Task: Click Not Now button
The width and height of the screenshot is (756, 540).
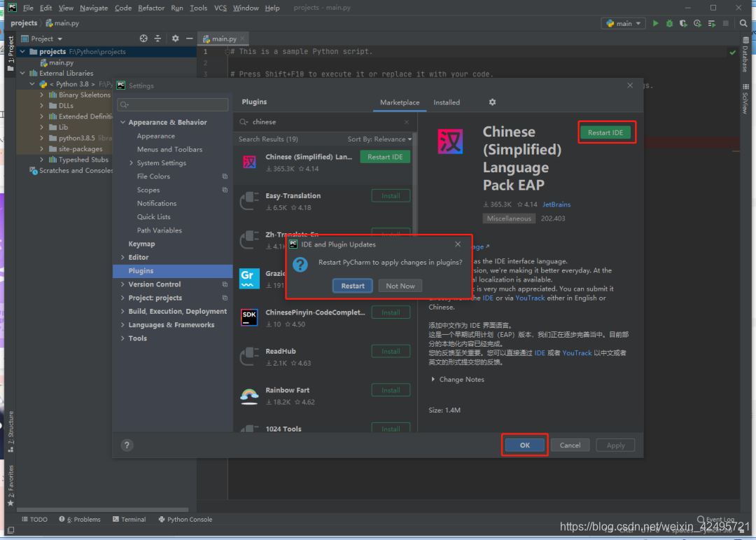Action: click(400, 286)
